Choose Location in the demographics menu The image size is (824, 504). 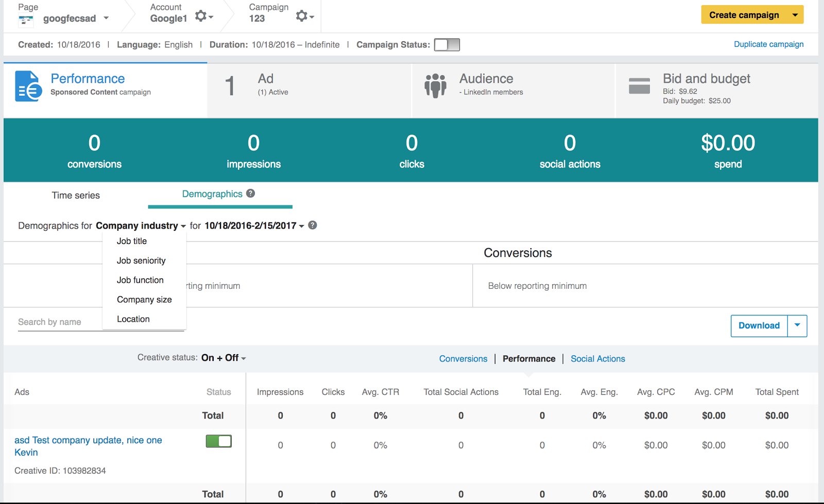tap(133, 319)
